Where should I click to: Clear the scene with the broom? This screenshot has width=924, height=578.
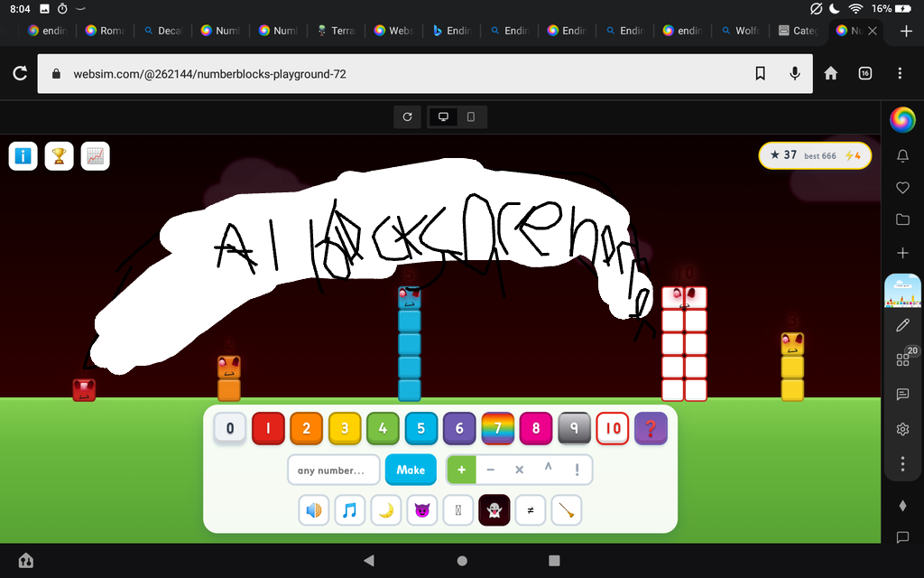(567, 510)
